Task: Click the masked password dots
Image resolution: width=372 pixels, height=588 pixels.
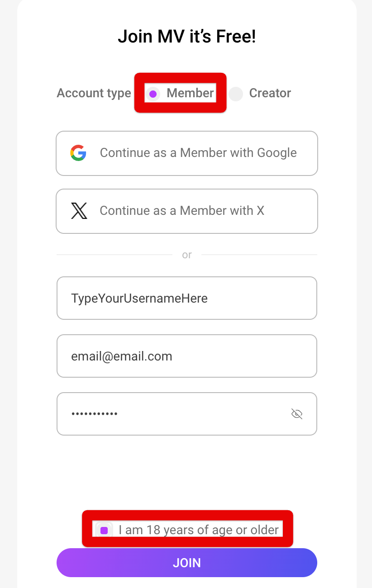Action: tap(94, 414)
